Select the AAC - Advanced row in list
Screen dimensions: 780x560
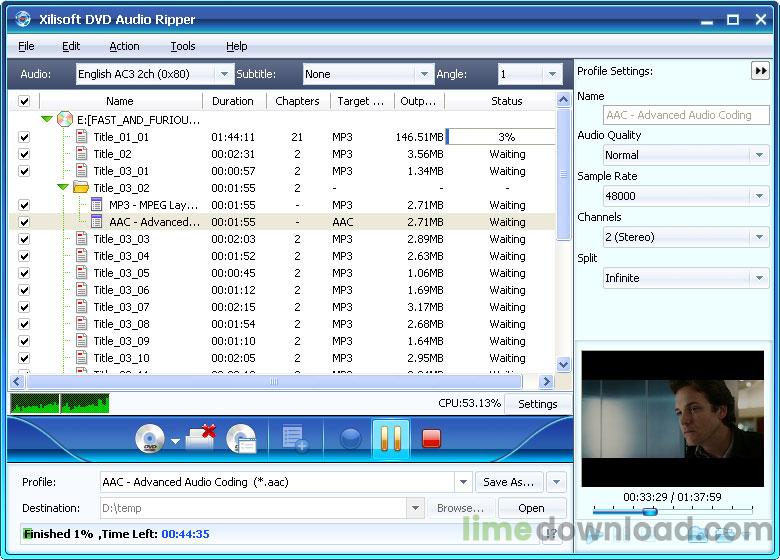coord(154,222)
